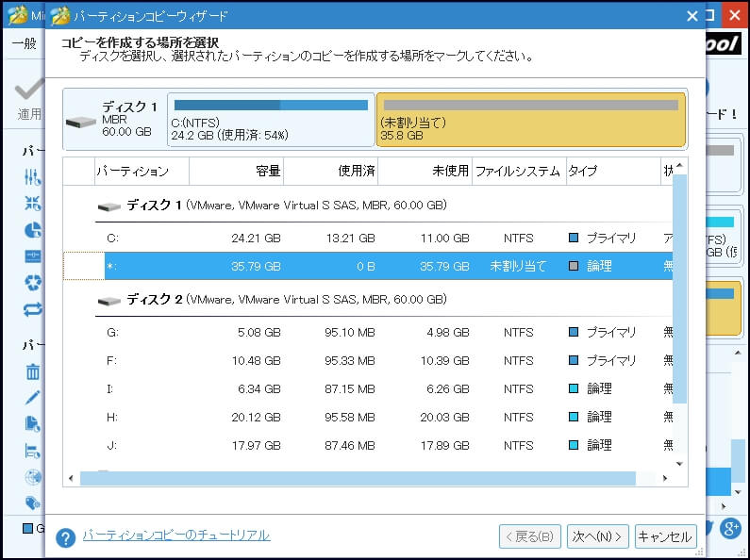Image resolution: width=750 pixels, height=560 pixels.
Task: Click the align bars icon in sidebar
Action: click(33, 451)
